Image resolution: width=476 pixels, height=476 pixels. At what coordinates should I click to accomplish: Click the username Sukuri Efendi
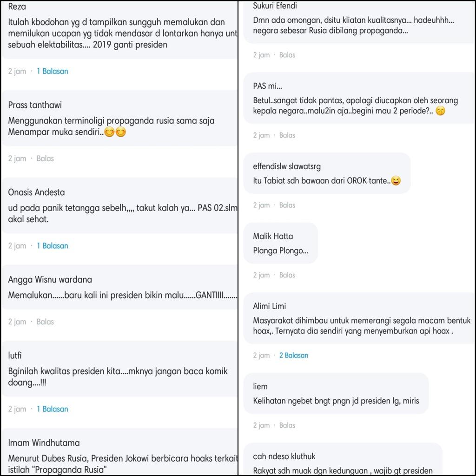click(x=275, y=6)
